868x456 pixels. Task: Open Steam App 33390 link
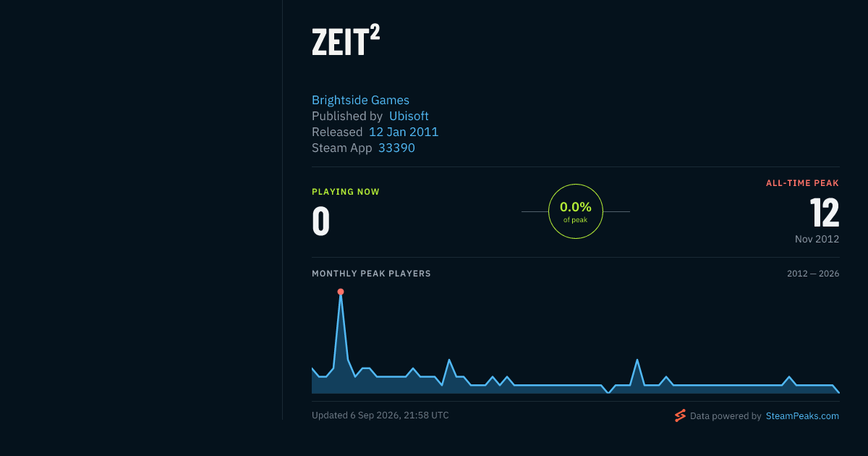tap(396, 148)
